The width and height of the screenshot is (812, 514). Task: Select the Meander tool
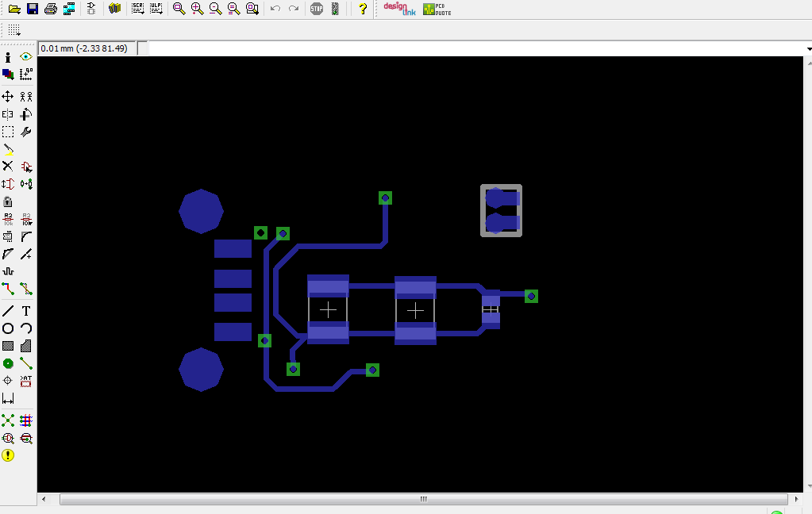[8, 271]
